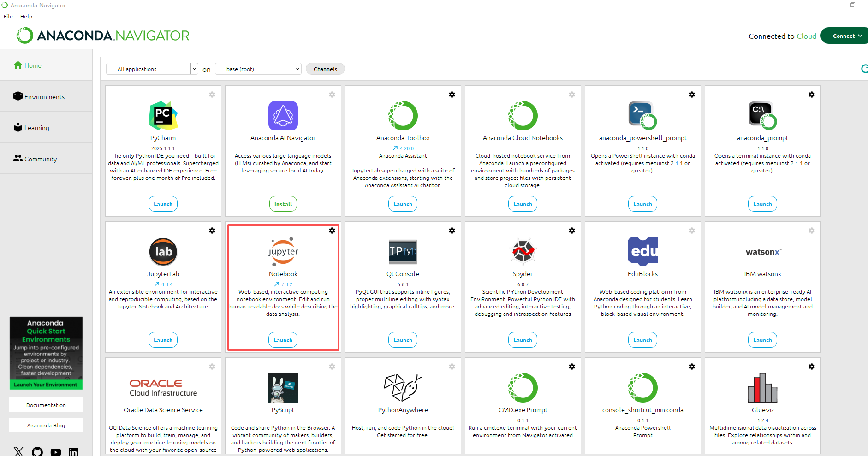Image resolution: width=868 pixels, height=456 pixels.
Task: Click the Spyder web logo
Action: point(523,252)
